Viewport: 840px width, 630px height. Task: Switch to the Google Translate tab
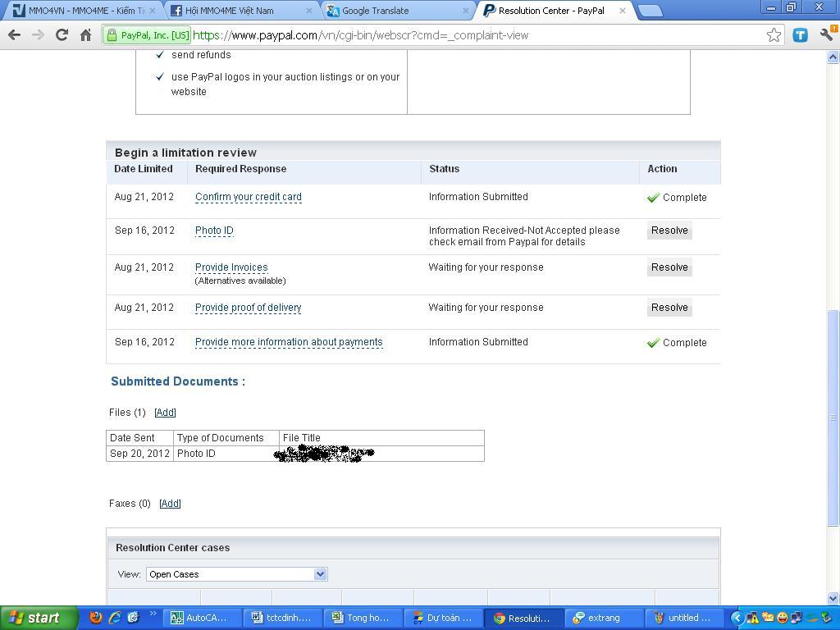(396, 11)
